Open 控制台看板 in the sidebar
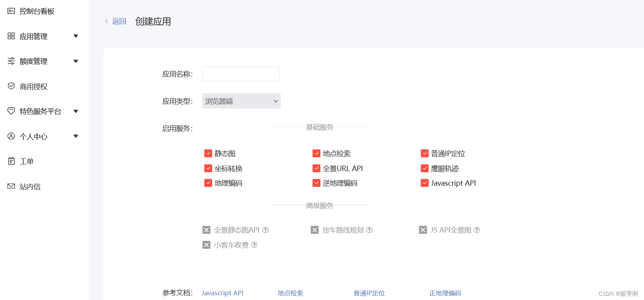The height and width of the screenshot is (300, 644). coord(37,11)
